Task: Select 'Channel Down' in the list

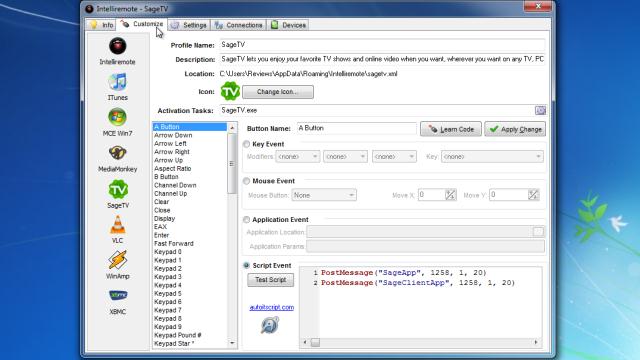Action: tap(190, 185)
